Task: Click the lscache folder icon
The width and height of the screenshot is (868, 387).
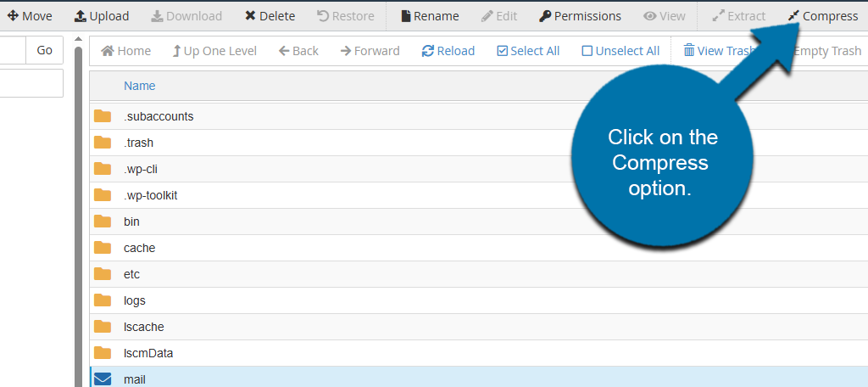Action: [x=103, y=327]
